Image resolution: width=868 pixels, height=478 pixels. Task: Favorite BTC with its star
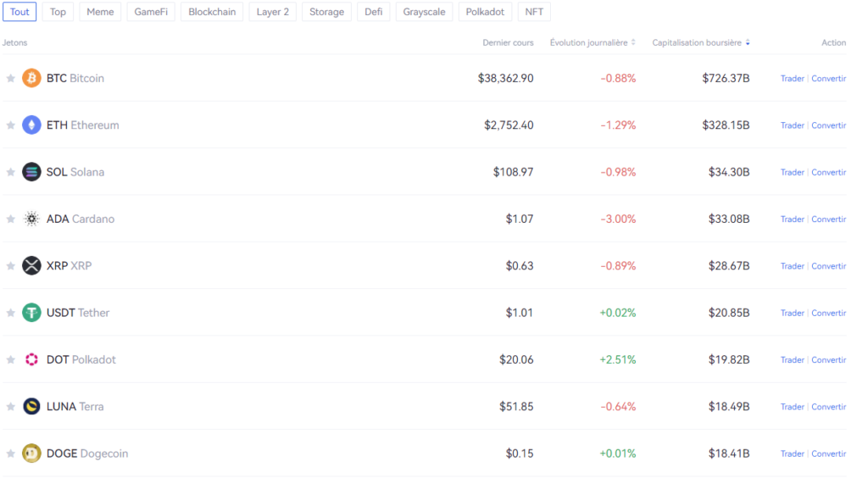(10, 78)
